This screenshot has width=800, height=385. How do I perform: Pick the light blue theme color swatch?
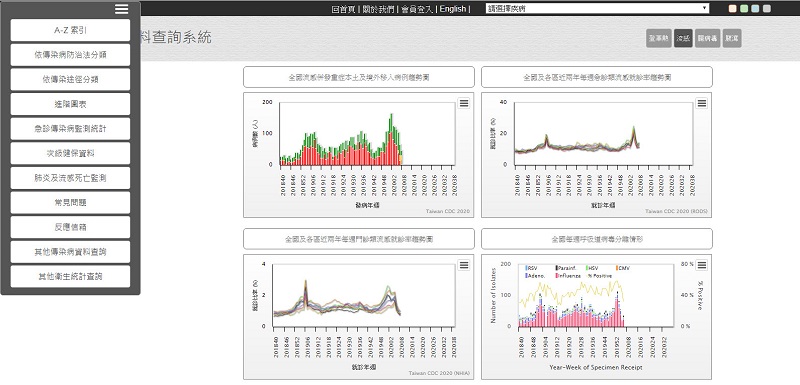coord(755,8)
